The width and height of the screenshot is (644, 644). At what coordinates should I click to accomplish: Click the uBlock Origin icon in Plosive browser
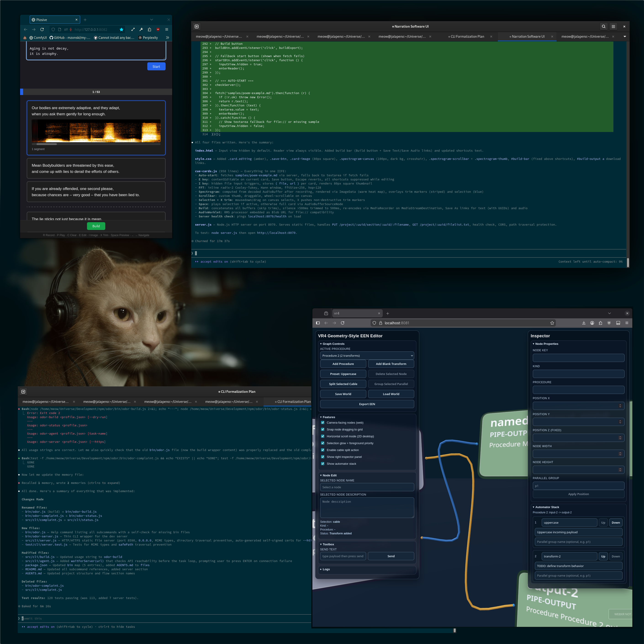coord(158,30)
